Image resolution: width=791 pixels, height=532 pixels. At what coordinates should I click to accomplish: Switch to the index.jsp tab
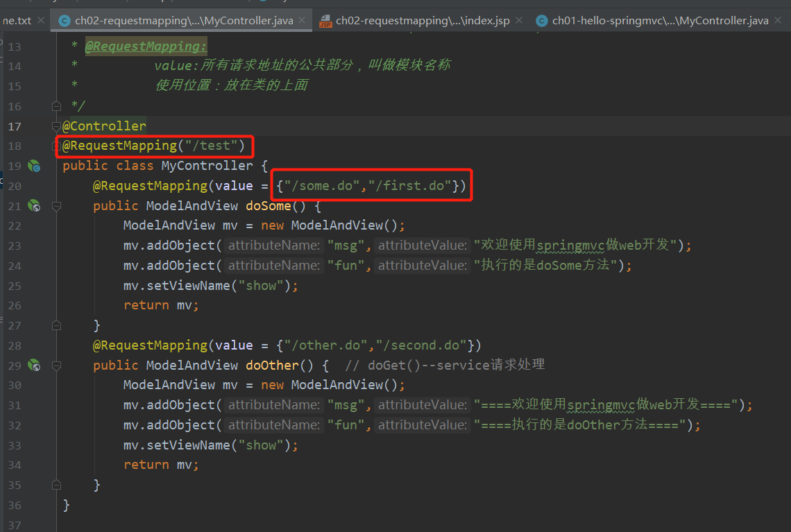423,21
